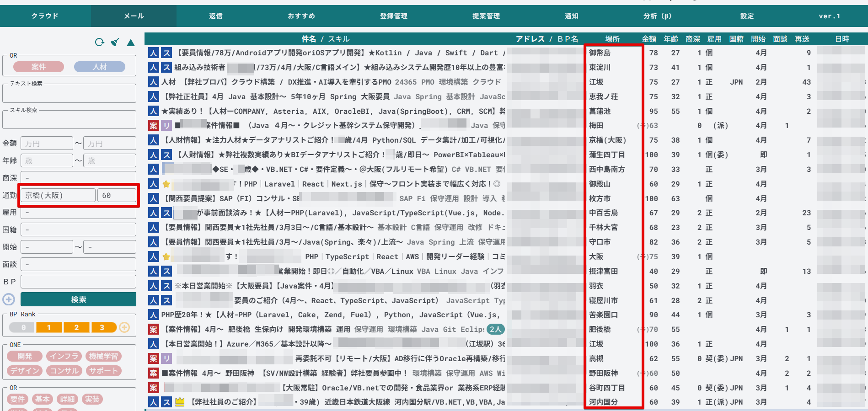Toggle the 人材 filter pill
Viewport: 868px width, 411px height.
(99, 67)
